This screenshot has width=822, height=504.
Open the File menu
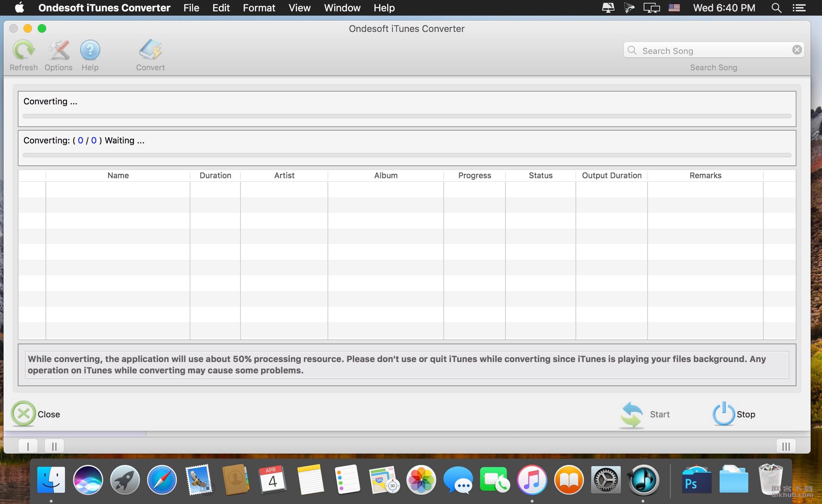pos(191,8)
